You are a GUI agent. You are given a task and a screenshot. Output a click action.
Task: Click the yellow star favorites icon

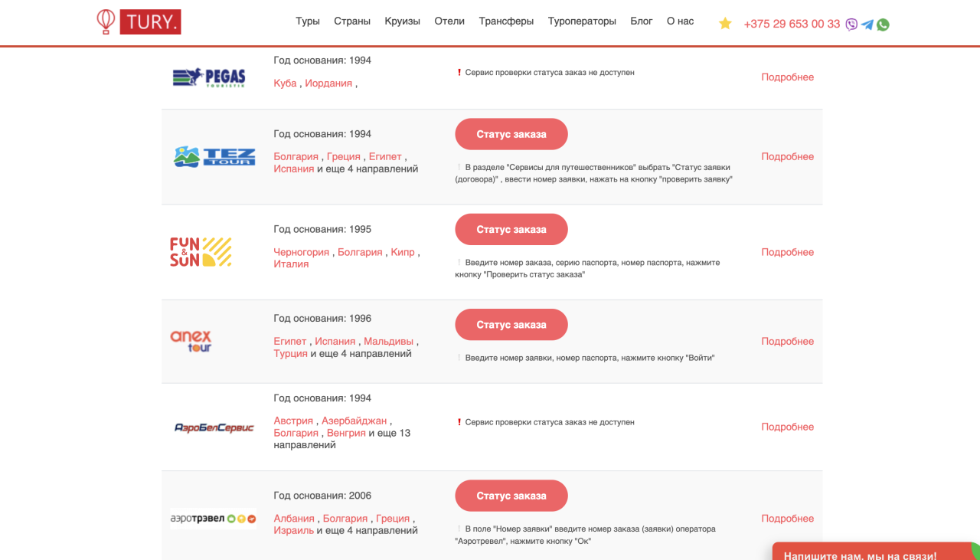(725, 24)
